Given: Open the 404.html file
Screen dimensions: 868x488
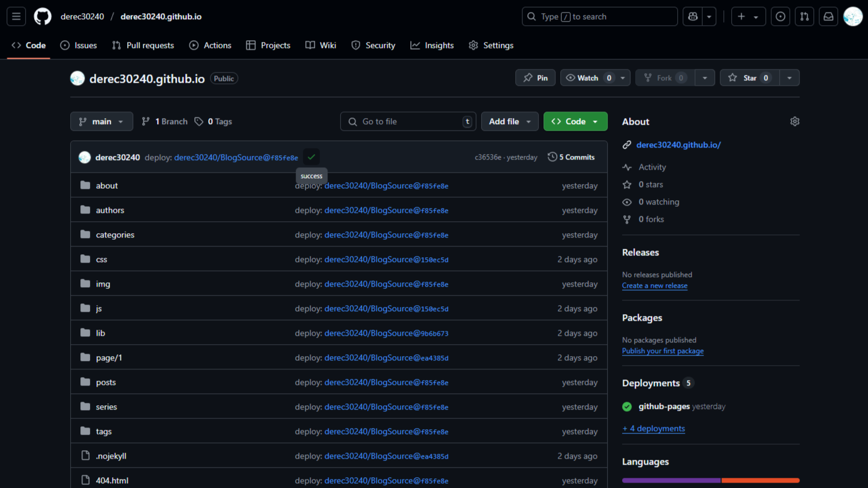Looking at the screenshot, I should (x=112, y=481).
